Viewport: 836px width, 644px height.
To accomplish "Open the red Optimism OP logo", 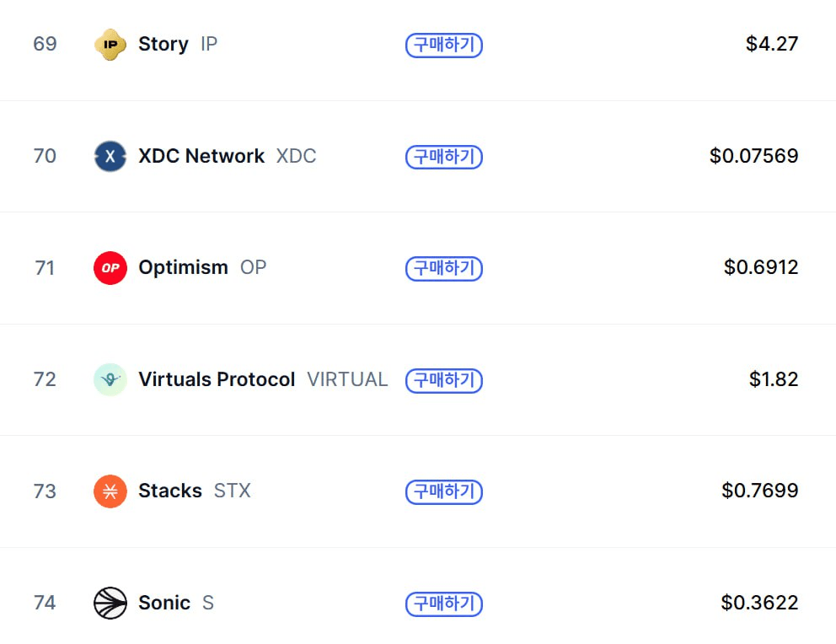I will (x=110, y=267).
